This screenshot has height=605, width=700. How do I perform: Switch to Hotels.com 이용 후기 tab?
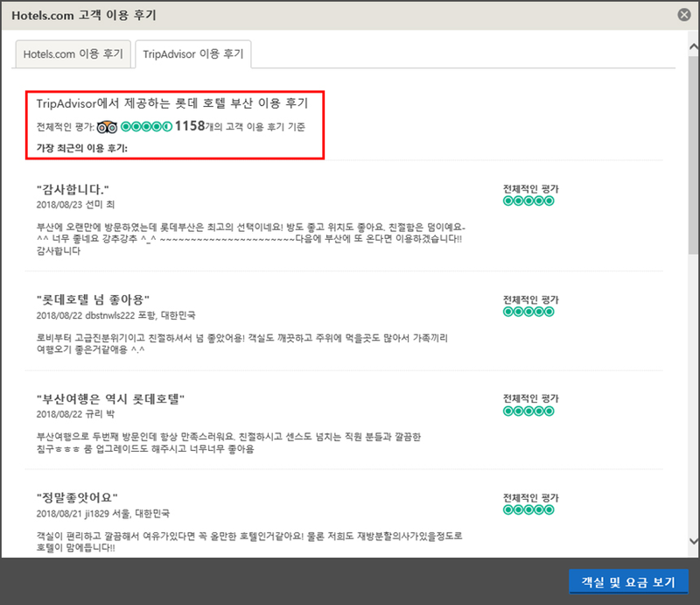73,53
